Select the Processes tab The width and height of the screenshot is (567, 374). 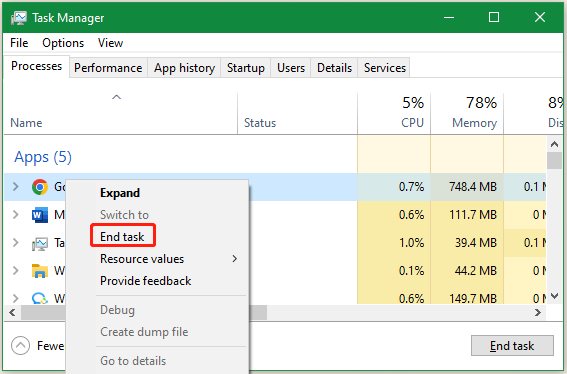[37, 67]
